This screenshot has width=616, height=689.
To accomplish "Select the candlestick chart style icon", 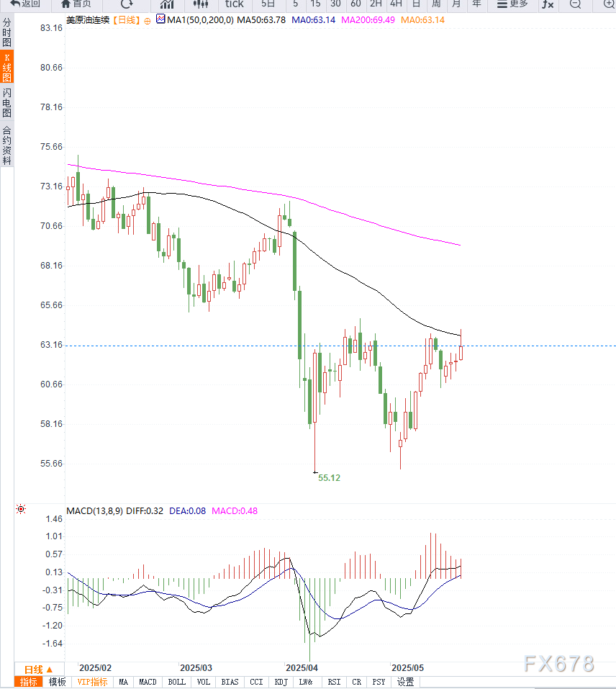I will (200, 4).
